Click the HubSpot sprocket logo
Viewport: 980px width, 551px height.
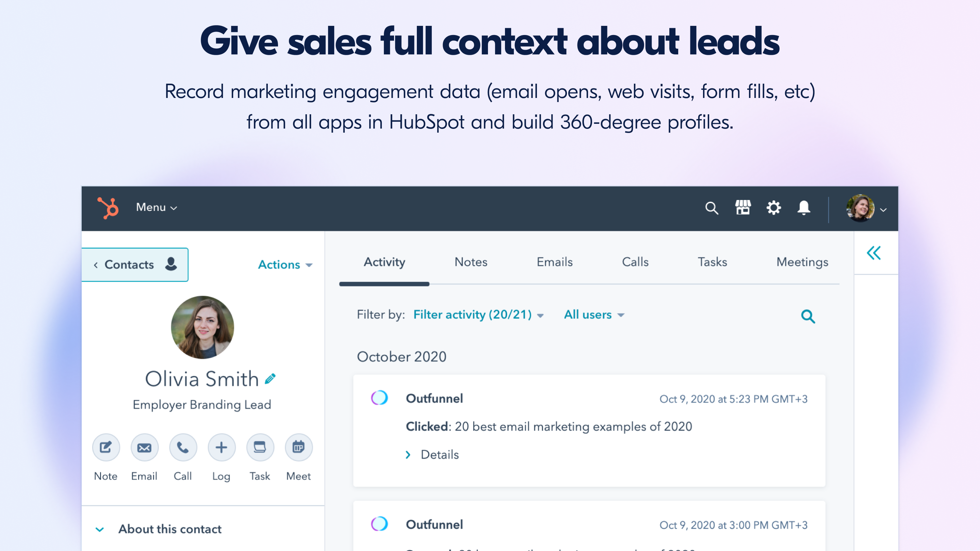pos(108,207)
